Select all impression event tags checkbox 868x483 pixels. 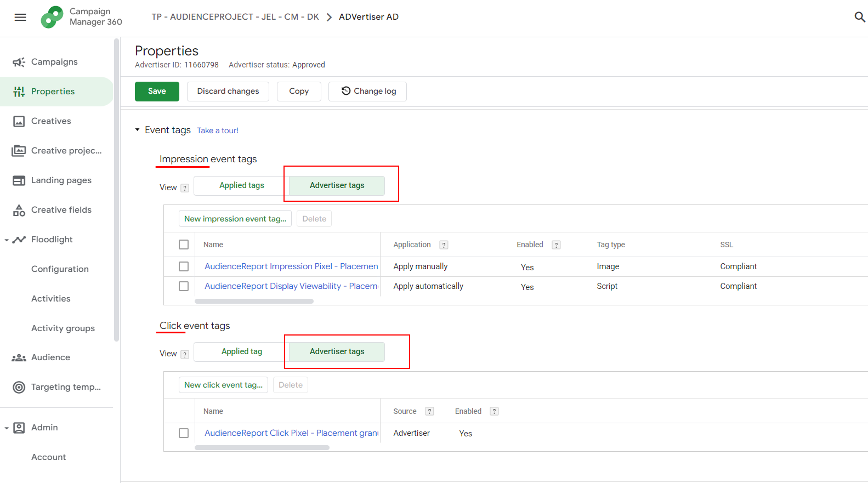tap(184, 245)
